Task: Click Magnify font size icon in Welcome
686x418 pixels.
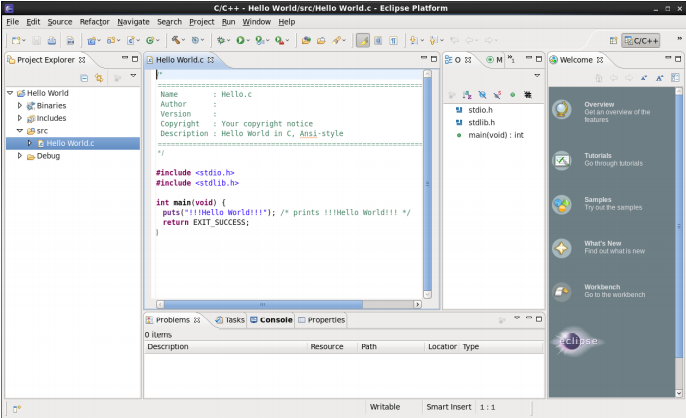Action: [x=659, y=78]
